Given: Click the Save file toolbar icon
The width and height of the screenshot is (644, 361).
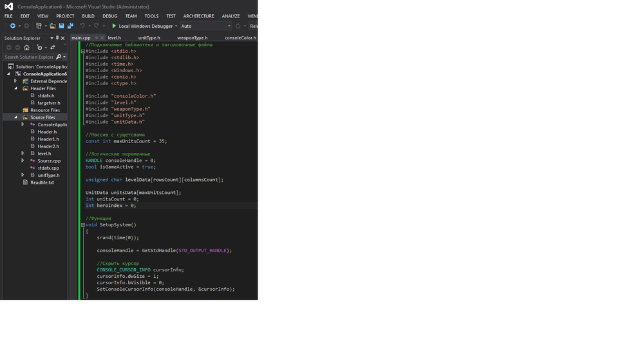Looking at the screenshot, I should click(x=61, y=26).
